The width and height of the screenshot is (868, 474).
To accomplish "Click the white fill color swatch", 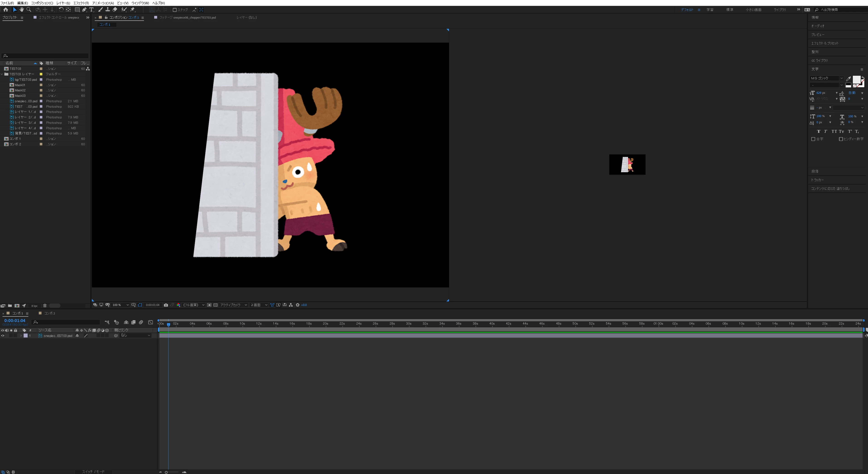I will pos(856,80).
